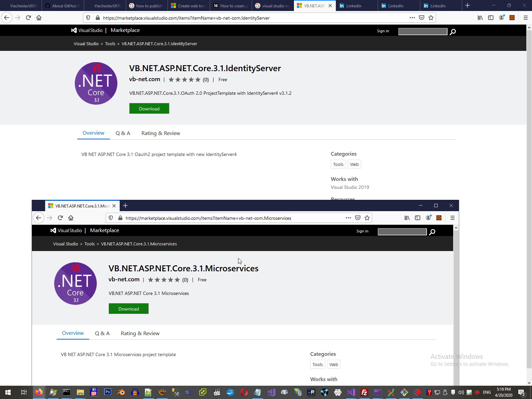This screenshot has width=532, height=399.
Task: Launch Blender from the taskbar
Action: pos(121,392)
